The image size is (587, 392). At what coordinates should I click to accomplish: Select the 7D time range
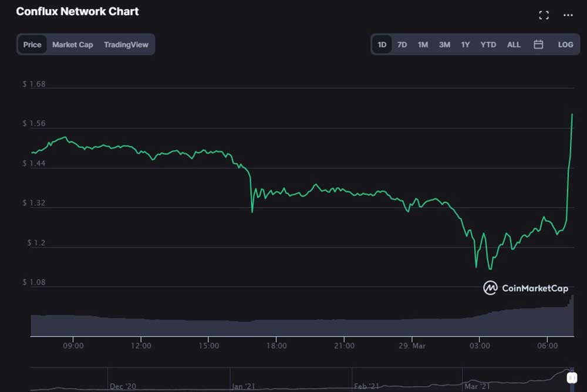[402, 45]
